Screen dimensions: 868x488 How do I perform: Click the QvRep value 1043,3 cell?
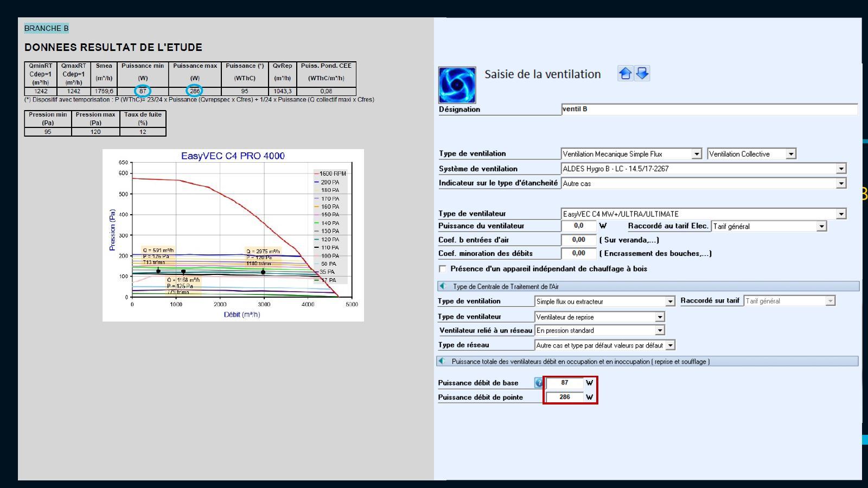pyautogui.click(x=282, y=91)
